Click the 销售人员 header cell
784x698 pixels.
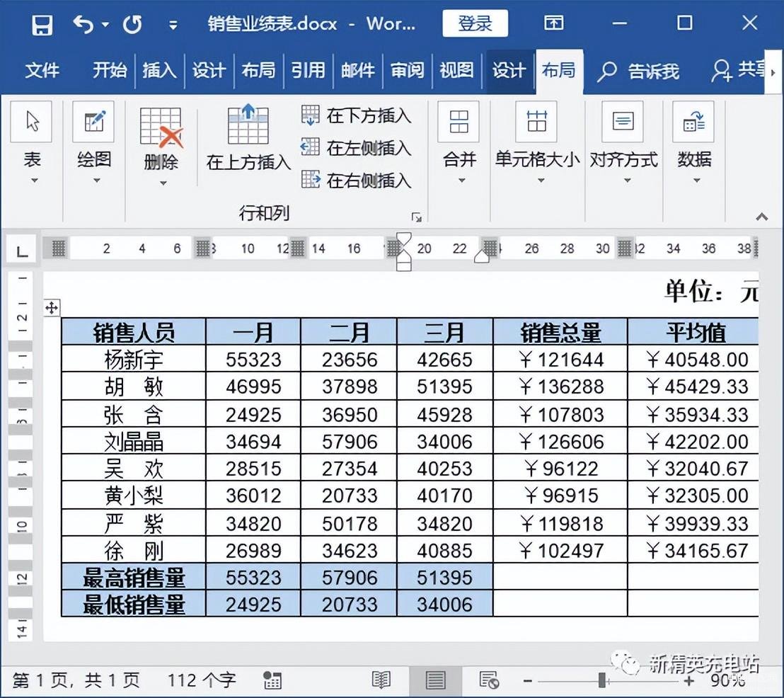(x=134, y=332)
